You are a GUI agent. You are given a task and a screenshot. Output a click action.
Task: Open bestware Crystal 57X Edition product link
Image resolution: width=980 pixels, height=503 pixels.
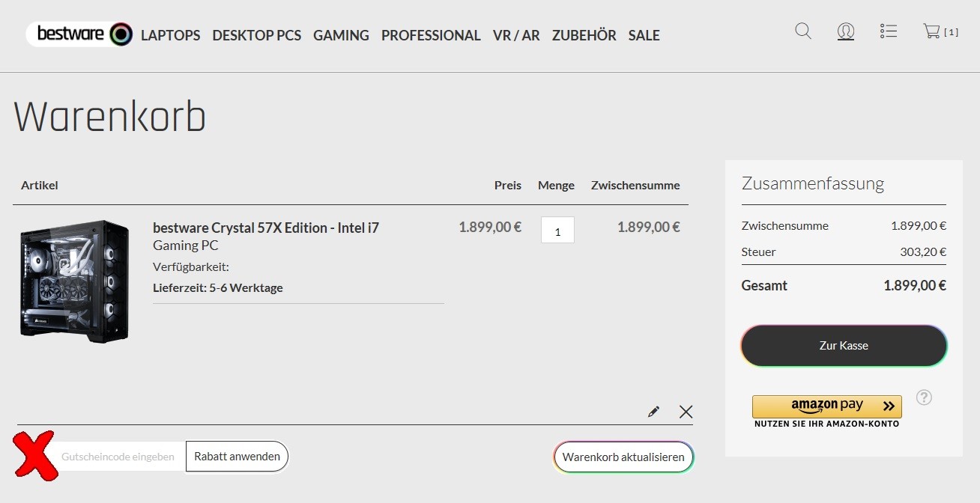266,228
